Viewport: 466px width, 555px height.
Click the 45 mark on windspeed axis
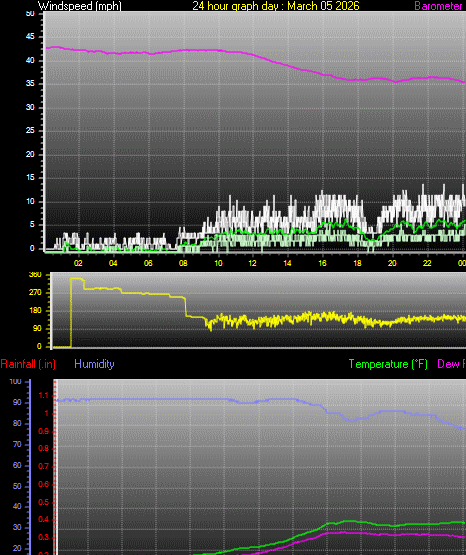click(30, 36)
